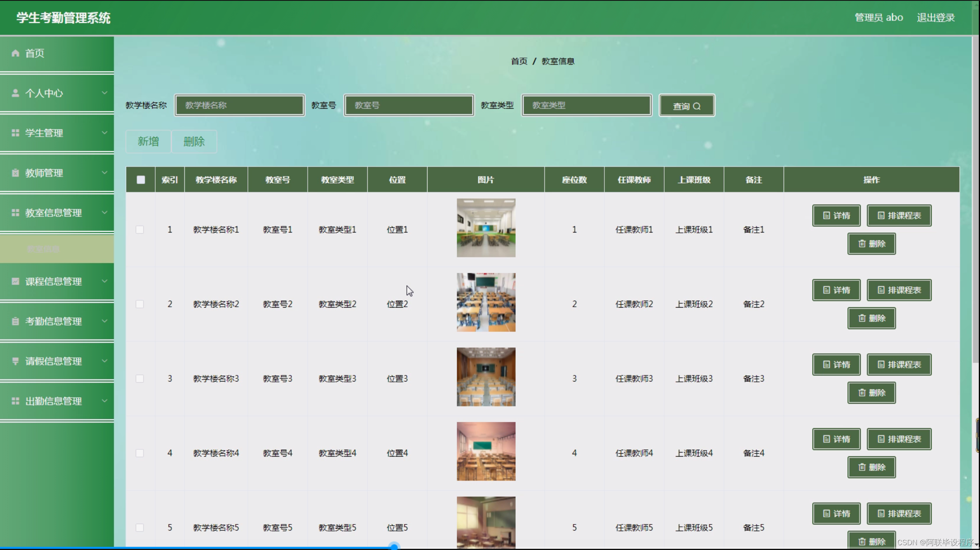This screenshot has height=550, width=980.
Task: Click the trash icon in row 1's 删除
Action: (x=862, y=244)
